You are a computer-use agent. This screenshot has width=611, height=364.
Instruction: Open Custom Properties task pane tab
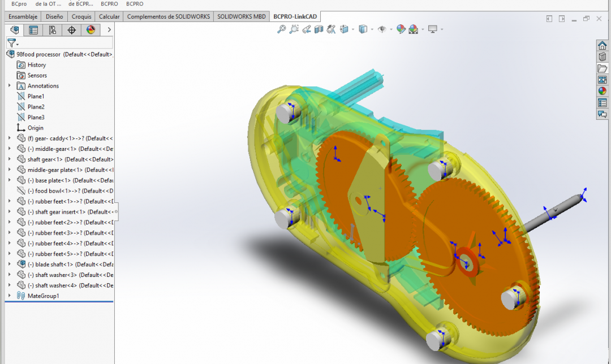coord(602,103)
